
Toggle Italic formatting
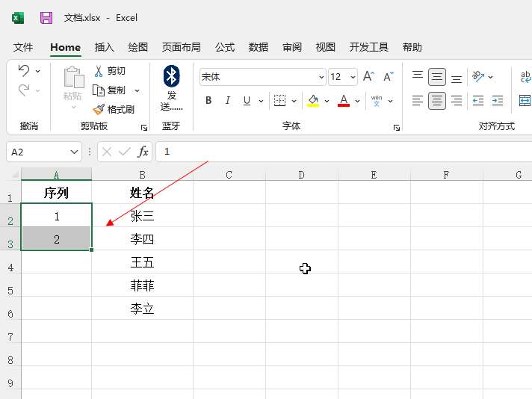coord(228,100)
